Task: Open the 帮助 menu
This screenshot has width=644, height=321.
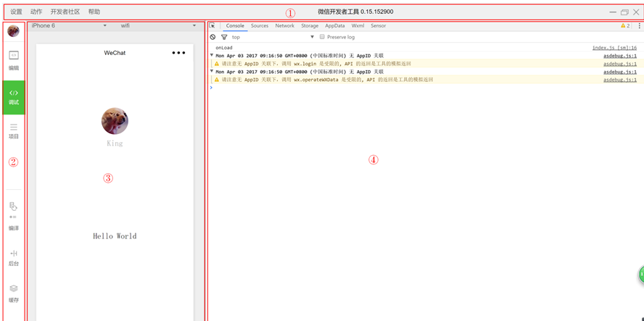Action: [94, 12]
